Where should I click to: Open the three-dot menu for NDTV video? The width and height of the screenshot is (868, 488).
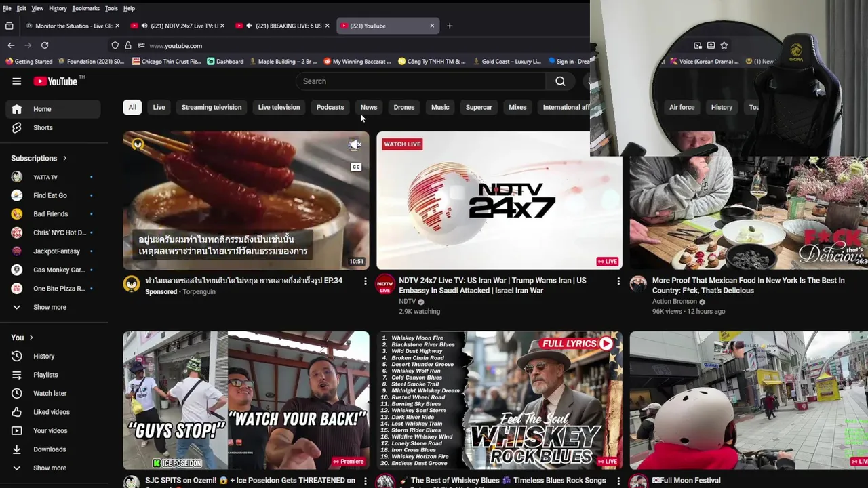coord(618,281)
